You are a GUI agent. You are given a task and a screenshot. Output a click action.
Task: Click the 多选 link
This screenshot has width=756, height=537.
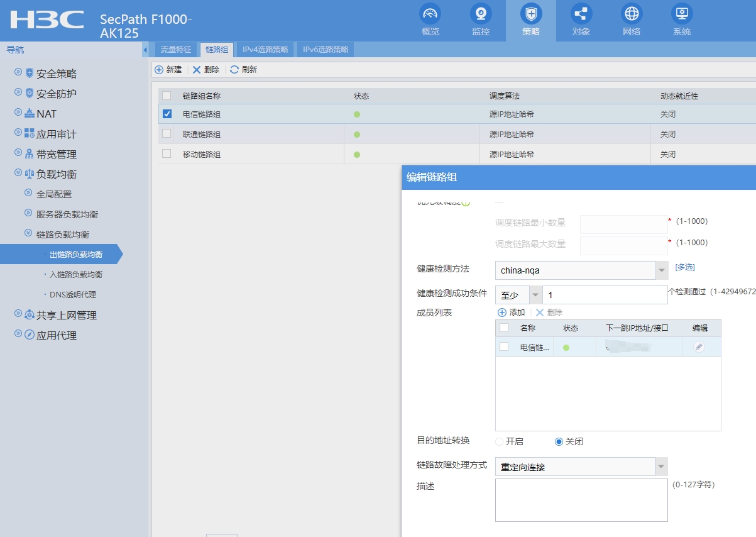coord(684,267)
